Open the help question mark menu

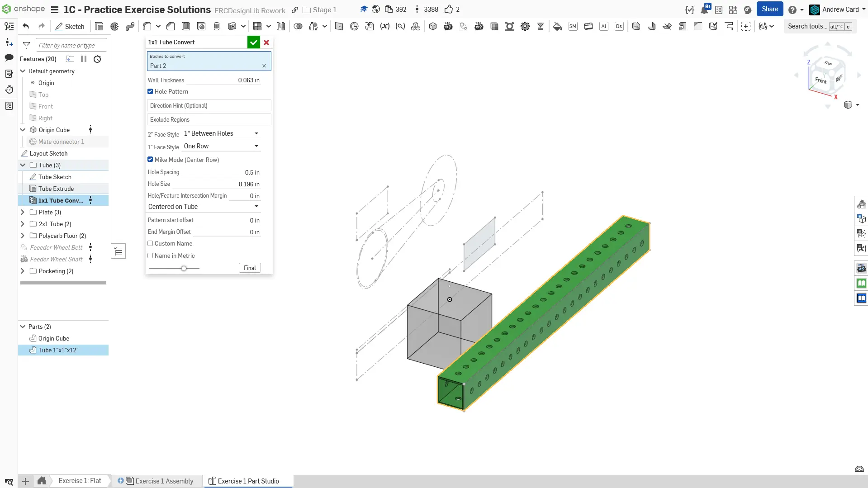click(x=792, y=9)
